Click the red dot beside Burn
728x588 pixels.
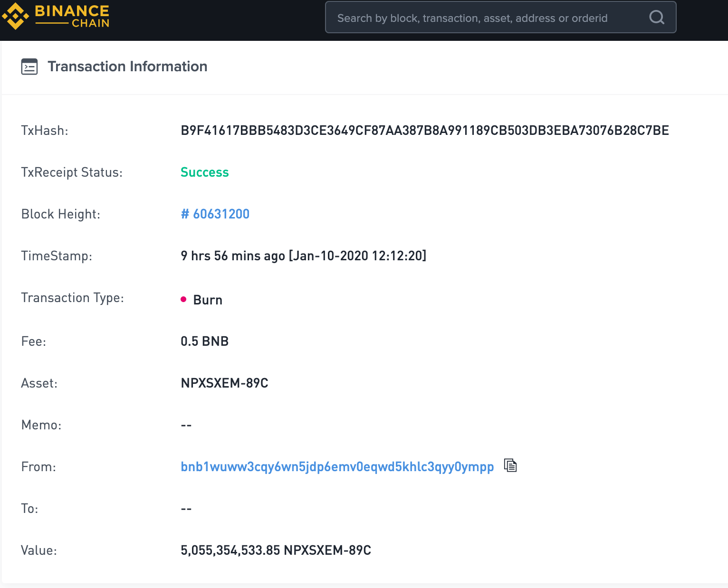183,299
